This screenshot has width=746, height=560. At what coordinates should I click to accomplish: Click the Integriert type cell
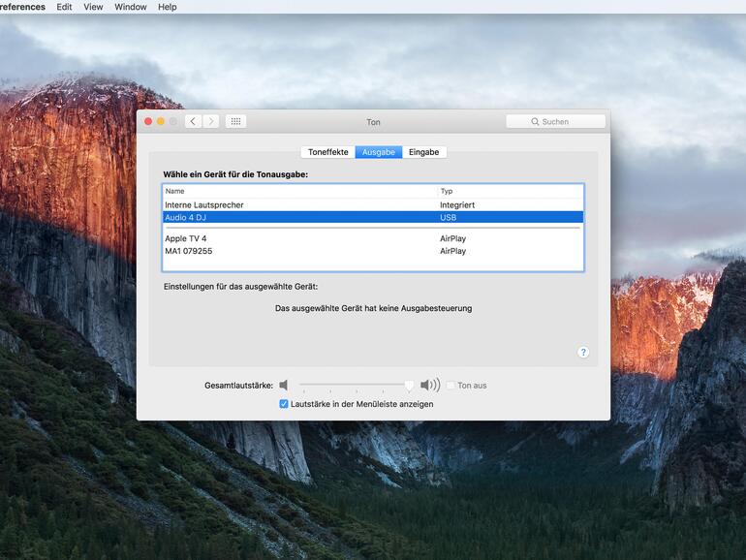coord(457,205)
